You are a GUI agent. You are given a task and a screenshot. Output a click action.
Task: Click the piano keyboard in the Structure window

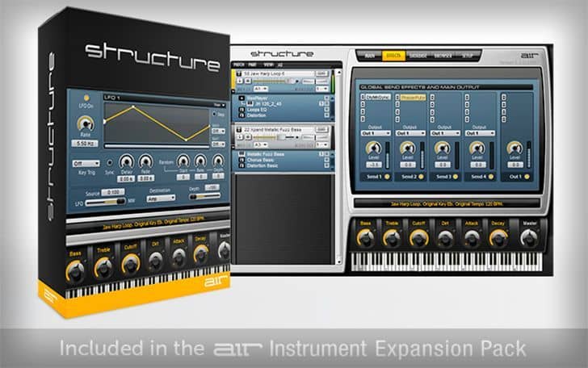[x=446, y=261]
